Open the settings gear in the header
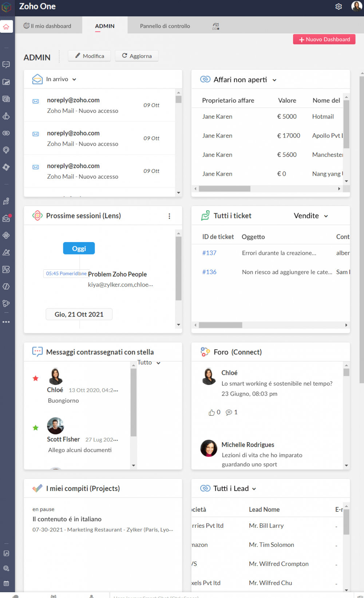This screenshot has height=598, width=364. 339,7
